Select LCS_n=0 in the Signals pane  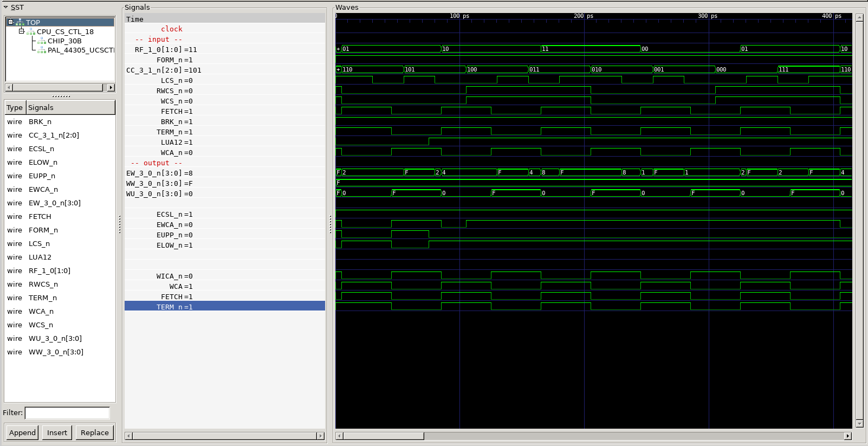(225, 81)
